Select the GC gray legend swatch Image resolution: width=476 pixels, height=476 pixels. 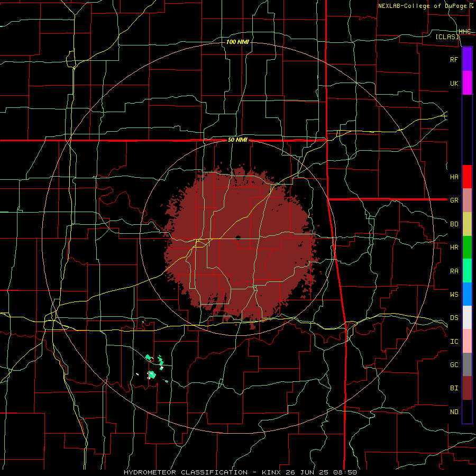[x=467, y=364]
